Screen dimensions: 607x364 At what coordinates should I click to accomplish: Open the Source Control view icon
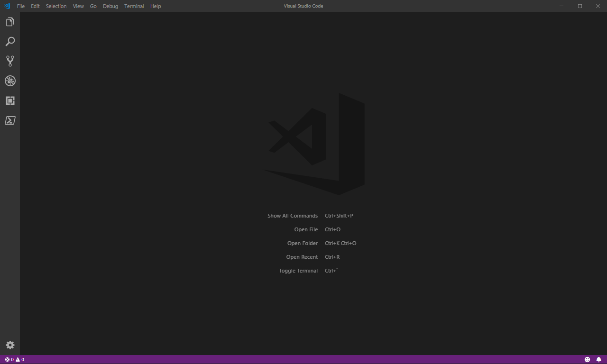coord(10,61)
